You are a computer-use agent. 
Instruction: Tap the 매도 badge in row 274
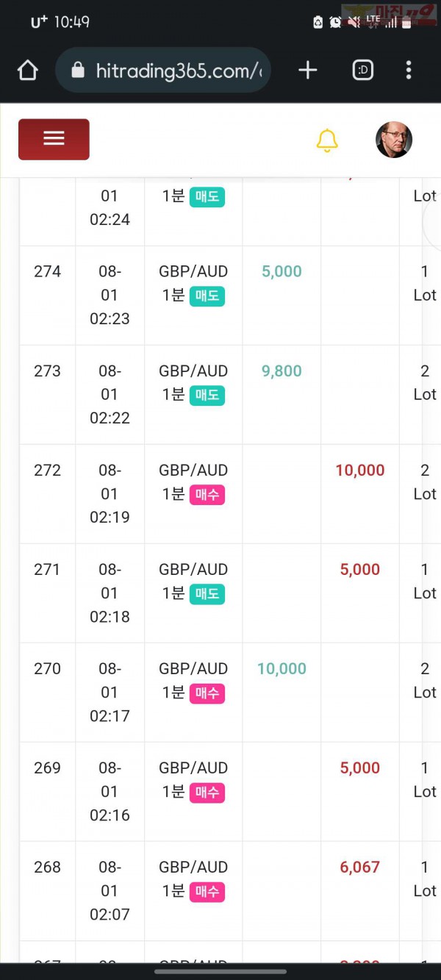pyautogui.click(x=207, y=296)
